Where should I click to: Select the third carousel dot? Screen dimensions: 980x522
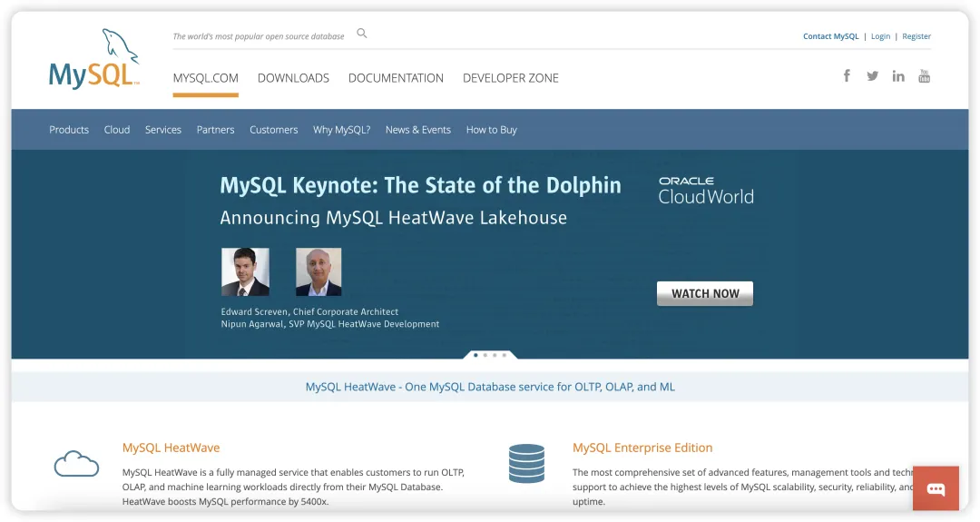point(495,355)
